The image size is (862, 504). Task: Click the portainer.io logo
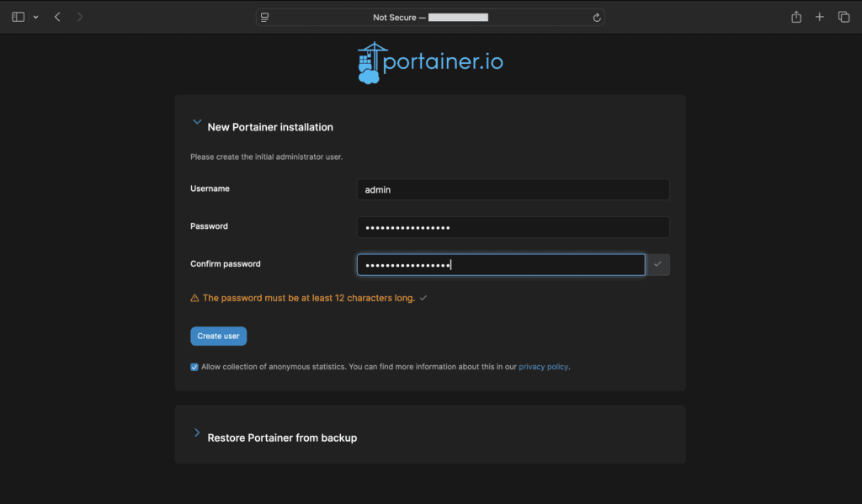click(x=430, y=63)
